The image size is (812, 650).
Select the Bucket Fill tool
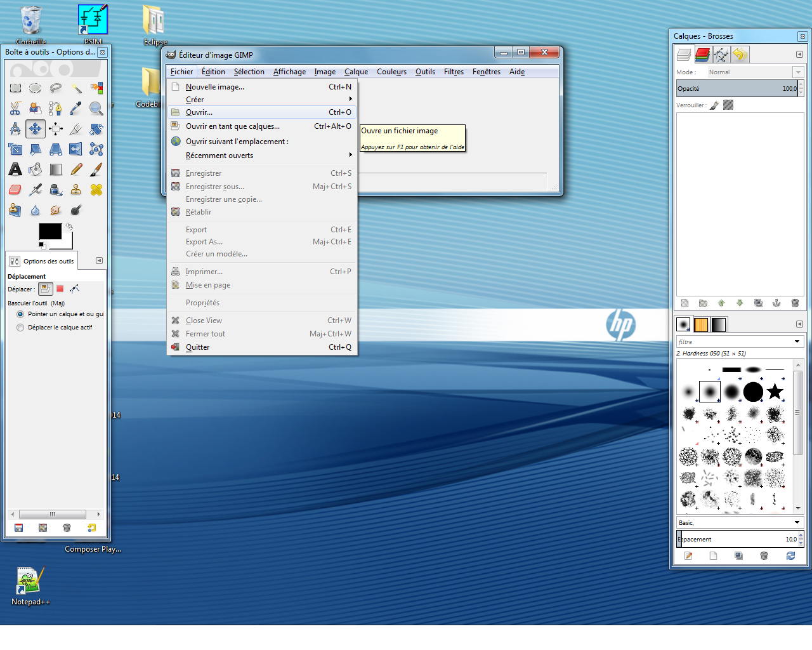[x=36, y=169]
